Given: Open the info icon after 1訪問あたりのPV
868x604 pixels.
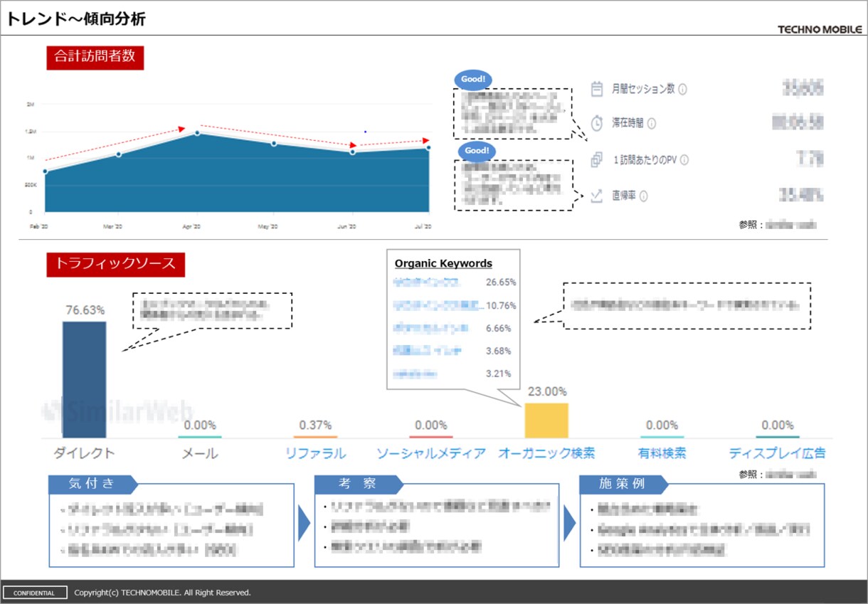Looking at the screenshot, I should click(684, 161).
